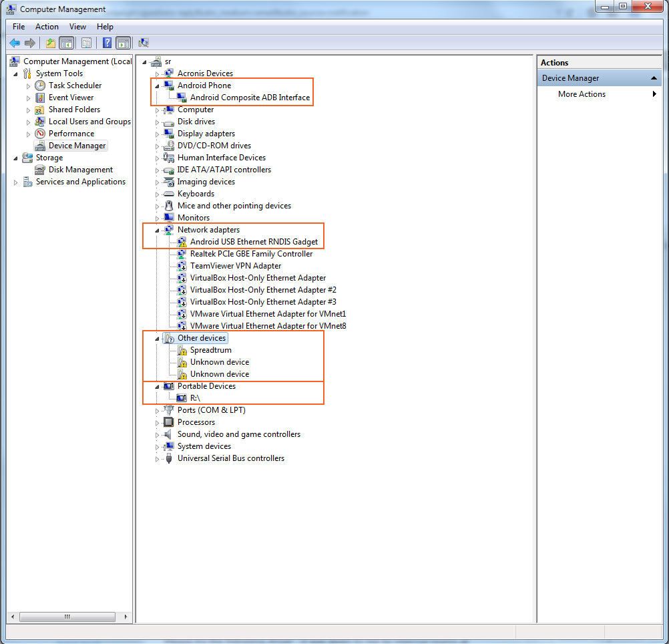Select Monitors category
The width and height of the screenshot is (669, 644).
[x=193, y=218]
